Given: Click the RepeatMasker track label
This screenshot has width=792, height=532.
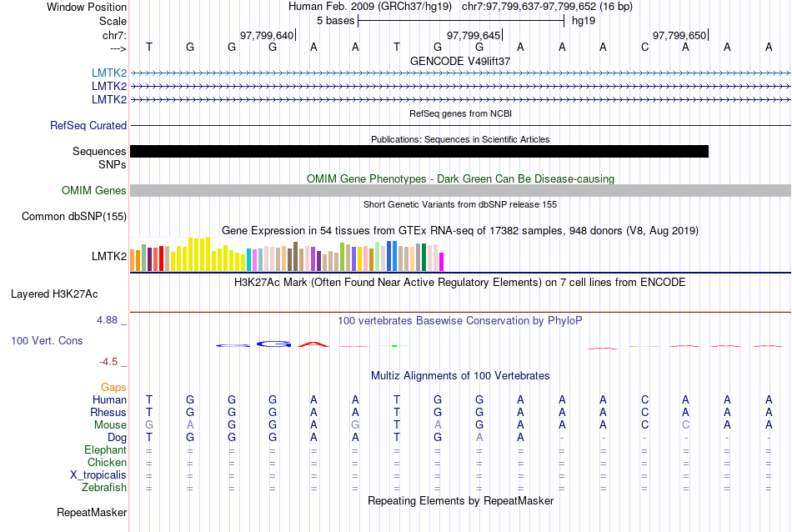Looking at the screenshot, I should pyautogui.click(x=92, y=512).
